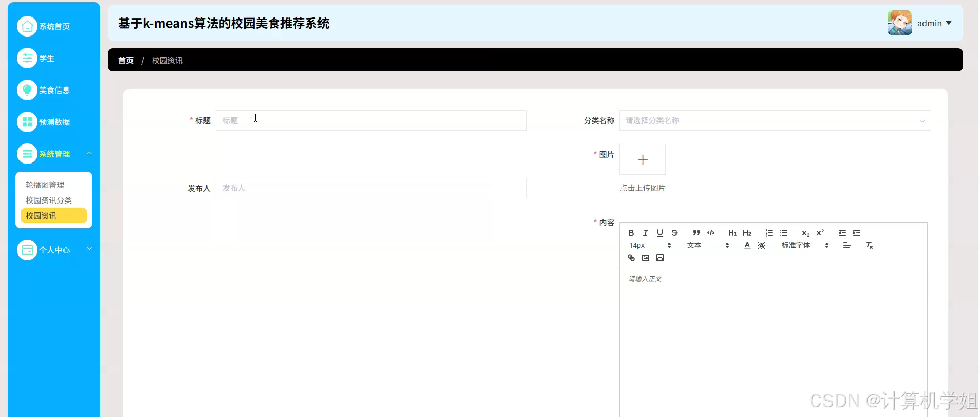Insert a hyperlink via link icon
This screenshot has width=980, height=417.
631,258
